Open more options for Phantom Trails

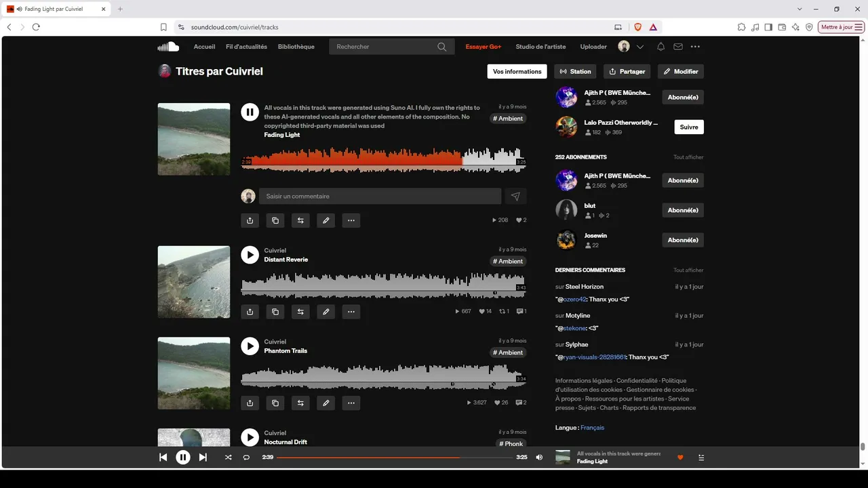[x=351, y=403]
